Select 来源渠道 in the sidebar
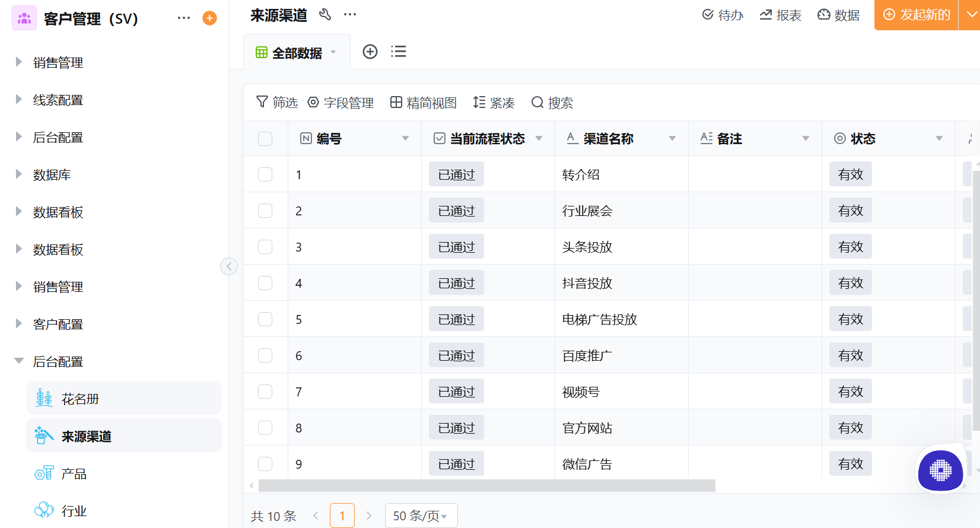The height and width of the screenshot is (528, 980). [124, 435]
